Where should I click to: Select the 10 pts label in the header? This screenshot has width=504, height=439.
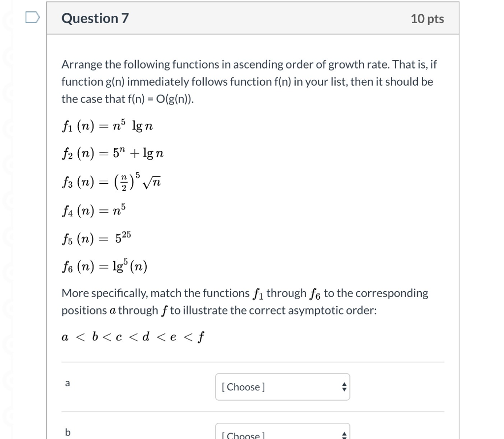427,18
